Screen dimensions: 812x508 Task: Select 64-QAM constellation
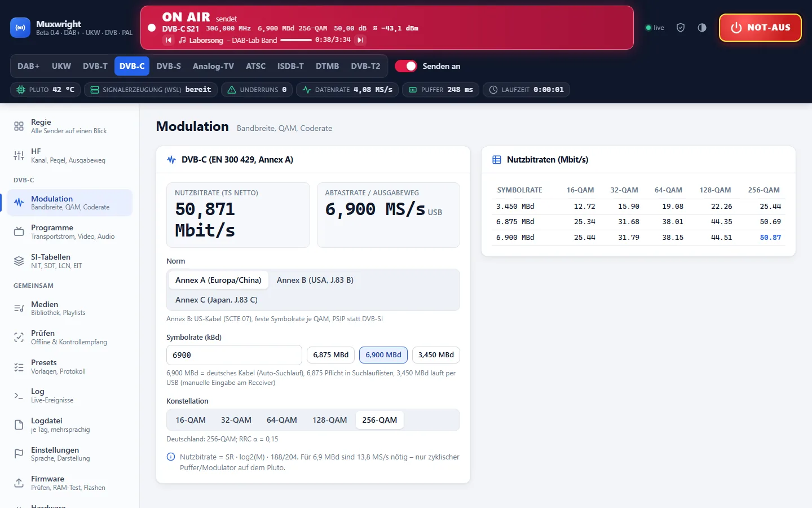pos(281,420)
